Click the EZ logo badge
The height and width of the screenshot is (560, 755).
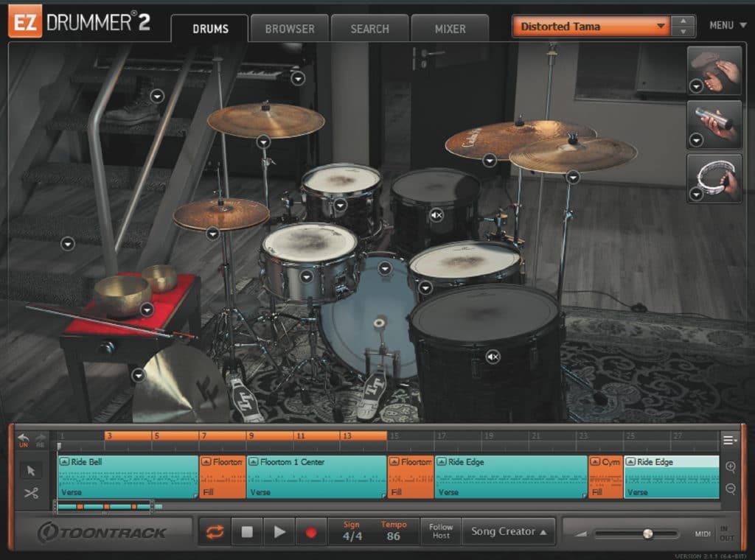point(25,21)
